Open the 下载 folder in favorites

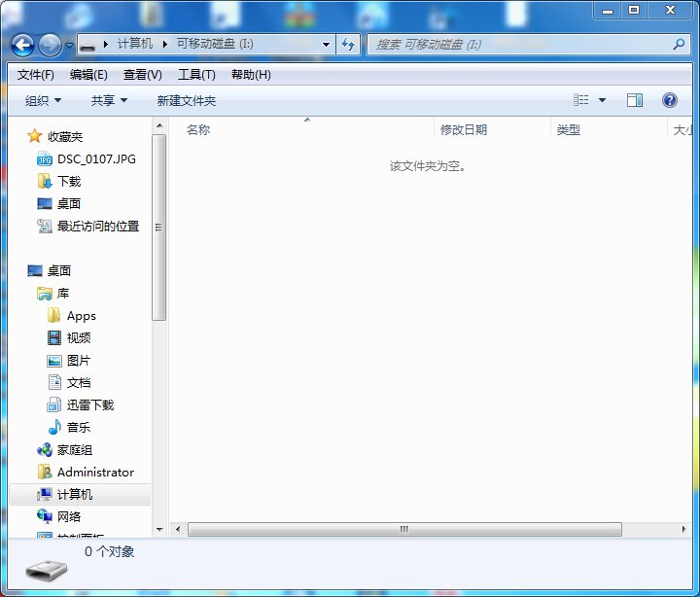(x=68, y=181)
